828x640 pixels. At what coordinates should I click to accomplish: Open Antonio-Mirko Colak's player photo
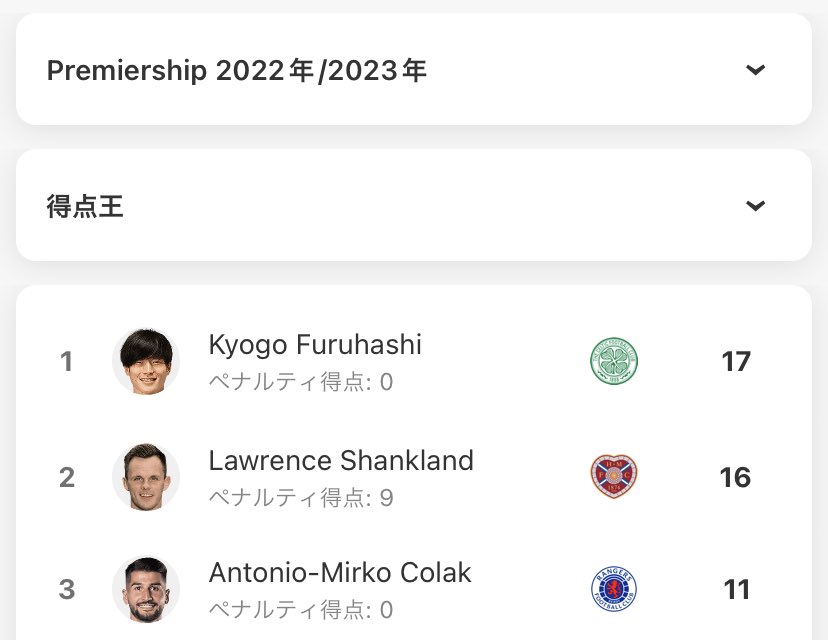(x=146, y=590)
